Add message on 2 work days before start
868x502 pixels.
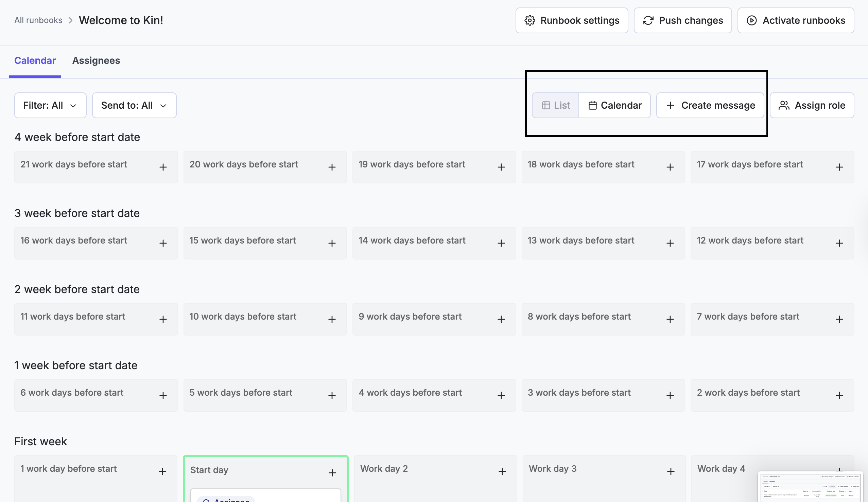point(839,396)
